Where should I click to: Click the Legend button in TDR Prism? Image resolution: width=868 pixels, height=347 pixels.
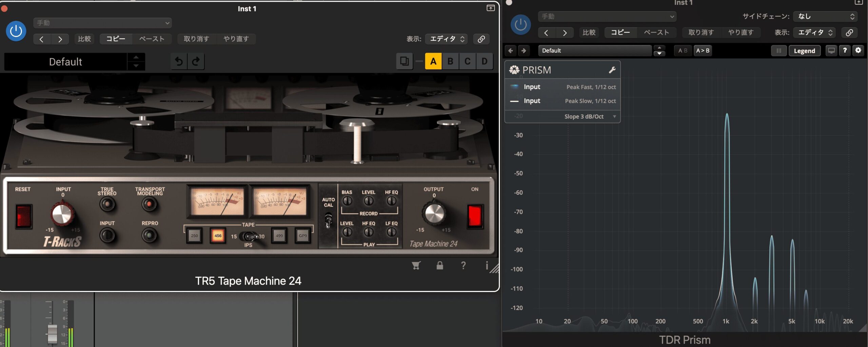(804, 51)
